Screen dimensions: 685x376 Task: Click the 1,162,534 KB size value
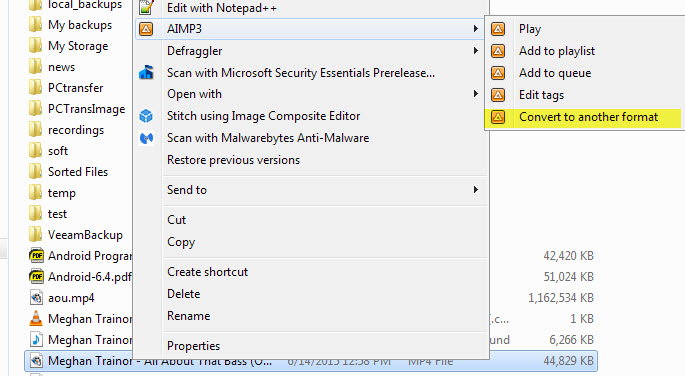coord(561,298)
